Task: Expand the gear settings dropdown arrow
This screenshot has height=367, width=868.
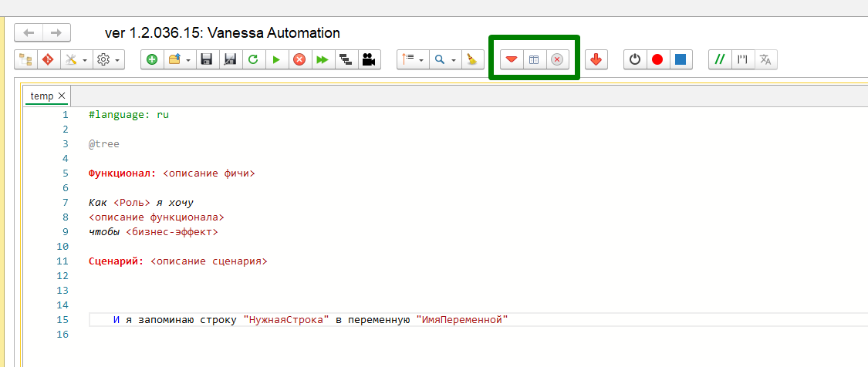Action: click(118, 60)
